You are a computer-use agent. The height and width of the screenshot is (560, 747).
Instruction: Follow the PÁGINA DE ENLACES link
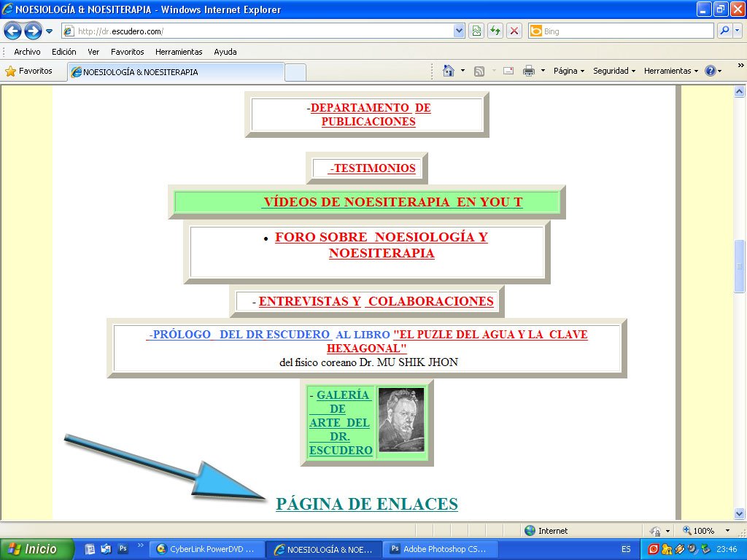pos(367,504)
